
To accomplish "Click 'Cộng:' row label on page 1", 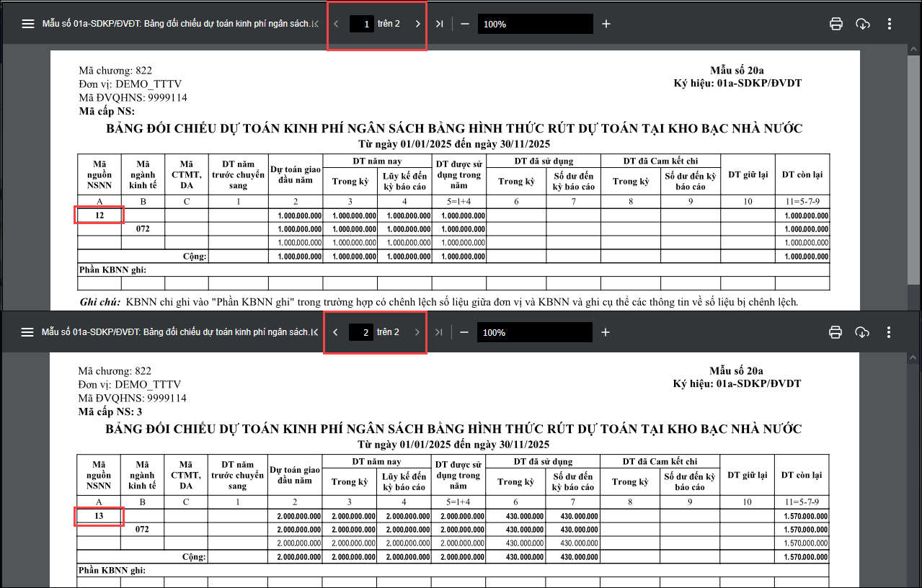I will (x=194, y=256).
